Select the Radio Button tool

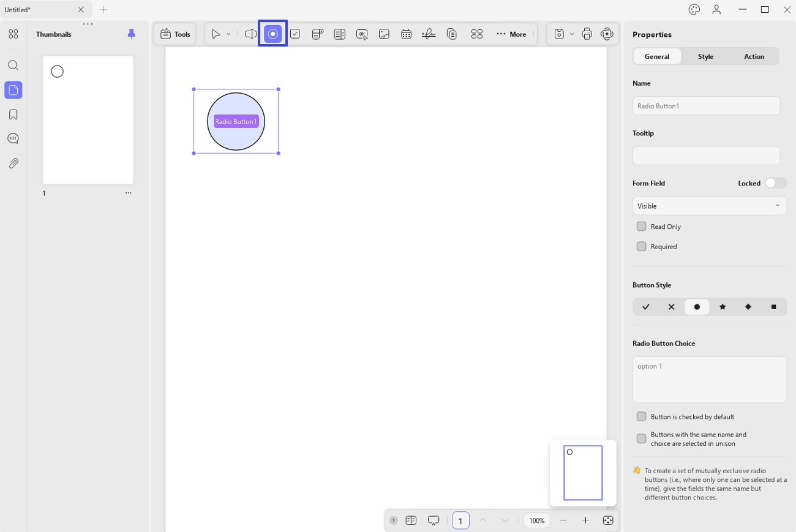tap(272, 34)
